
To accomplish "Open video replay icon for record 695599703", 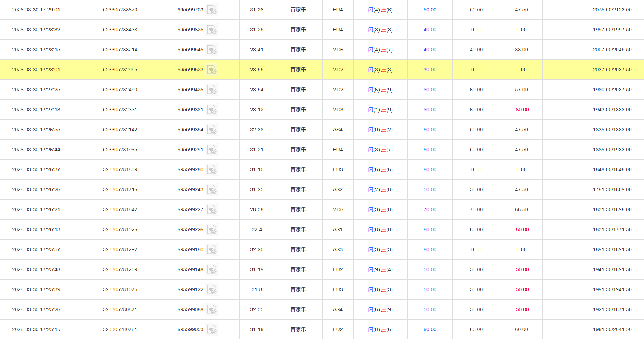I will coord(212,10).
